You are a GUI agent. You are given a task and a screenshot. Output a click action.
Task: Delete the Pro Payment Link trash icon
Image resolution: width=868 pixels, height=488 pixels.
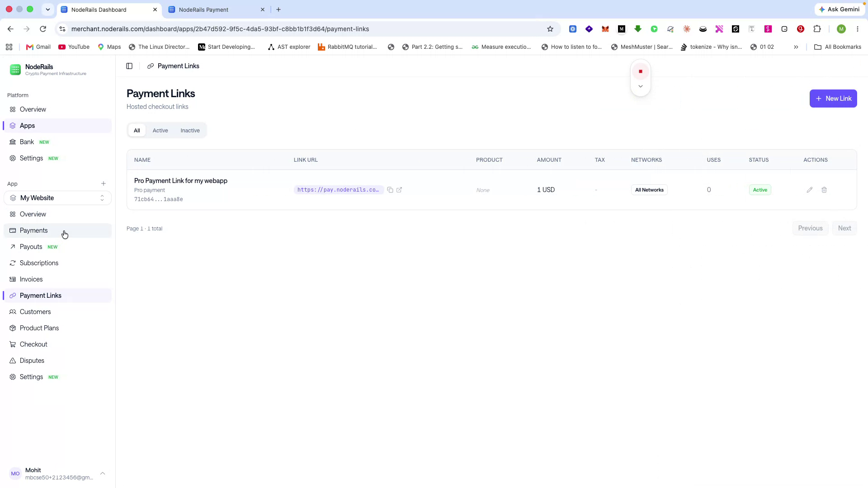824,190
